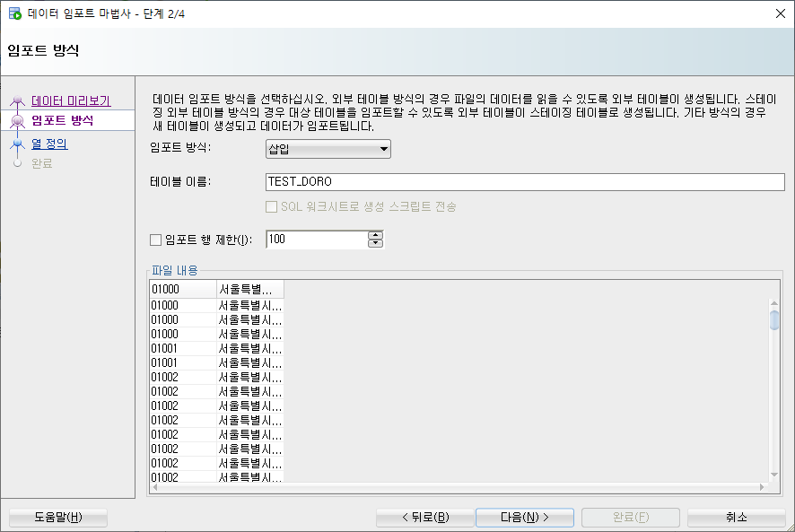
Task: Increase the row limit with up arrow
Action: [x=375, y=235]
